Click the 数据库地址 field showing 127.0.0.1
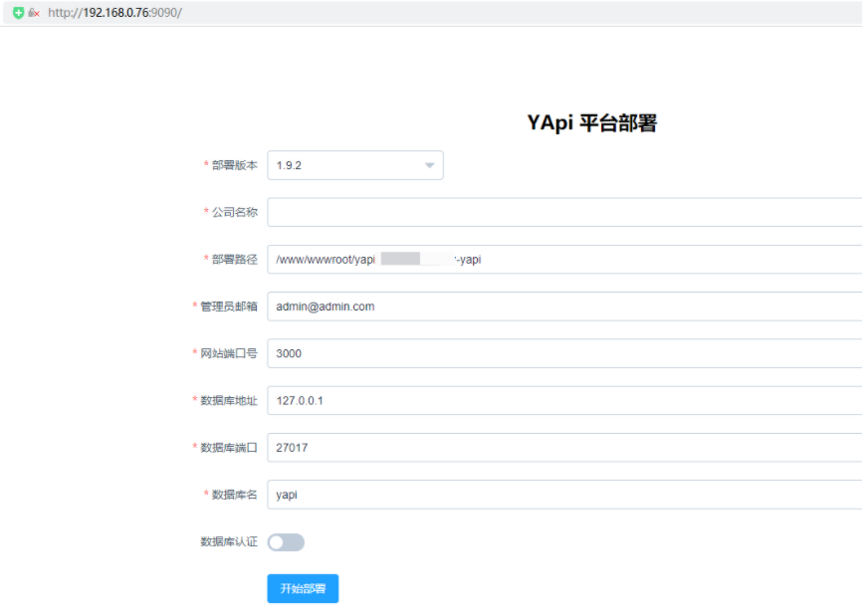Image resolution: width=868 pixels, height=616 pixels. [564, 401]
